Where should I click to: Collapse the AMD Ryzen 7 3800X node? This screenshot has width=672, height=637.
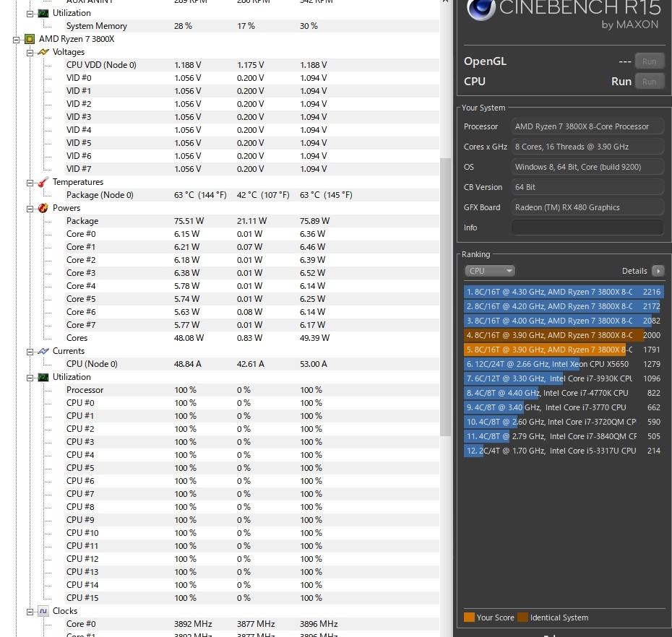(17, 40)
